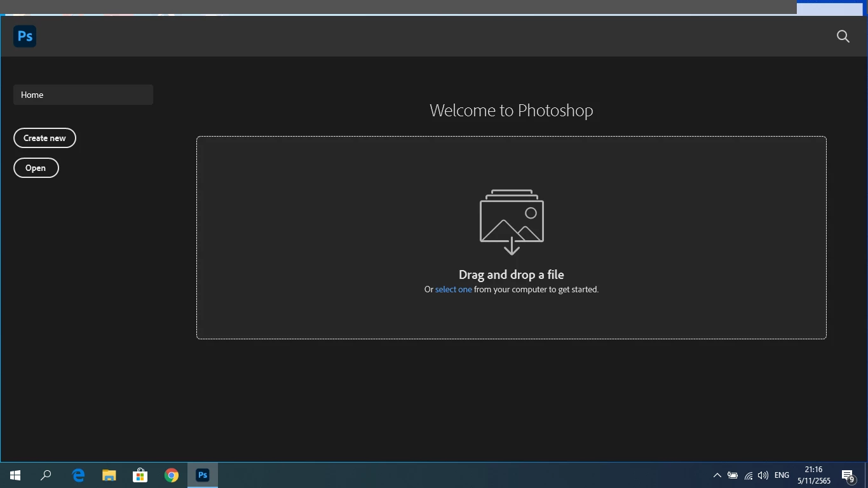Click the drag-and-drop image icon
The width and height of the screenshot is (868, 488).
(x=512, y=222)
